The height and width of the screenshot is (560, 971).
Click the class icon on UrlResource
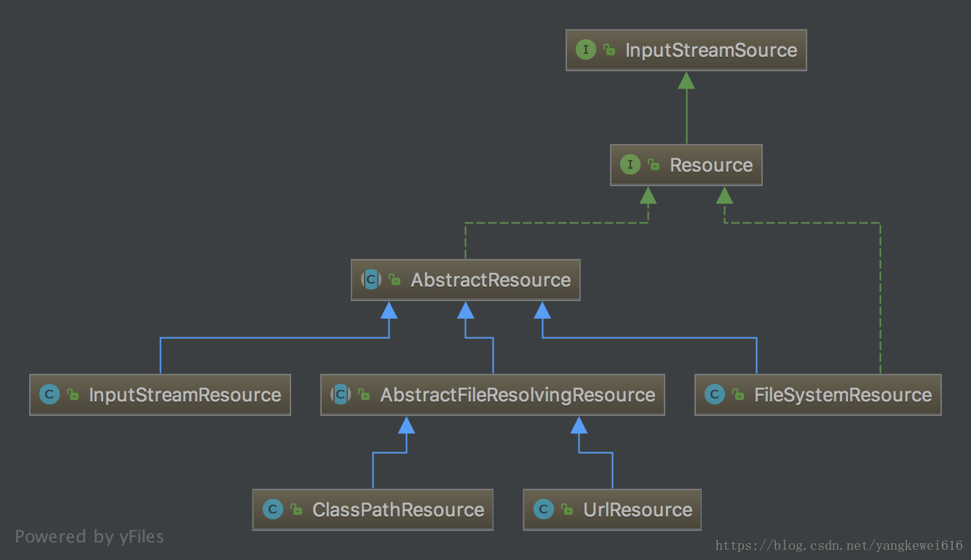click(x=544, y=509)
